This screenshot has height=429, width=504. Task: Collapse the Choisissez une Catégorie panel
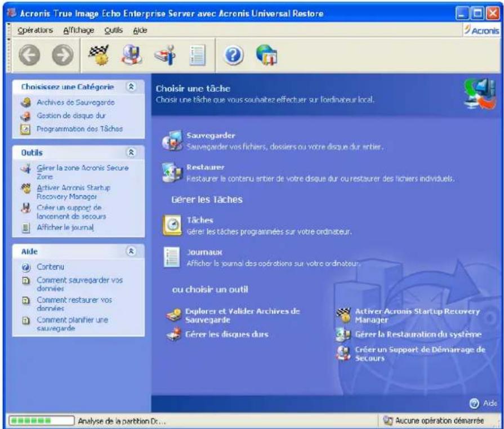(131, 87)
